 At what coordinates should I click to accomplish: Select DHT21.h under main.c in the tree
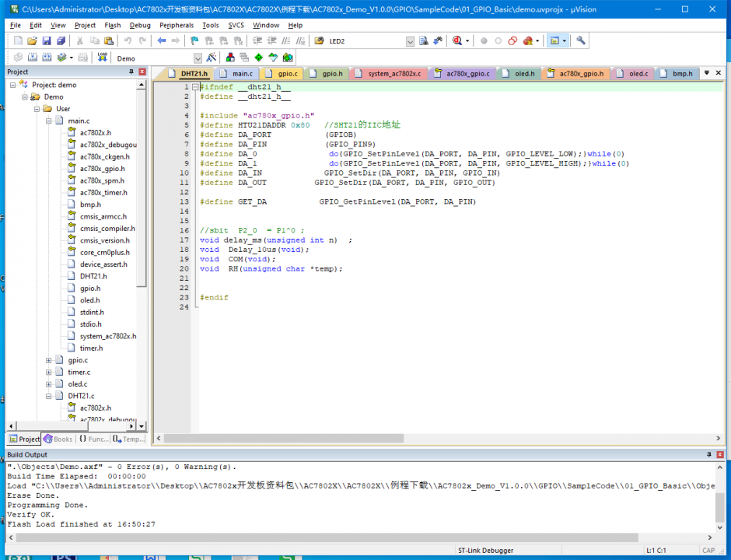pos(93,276)
